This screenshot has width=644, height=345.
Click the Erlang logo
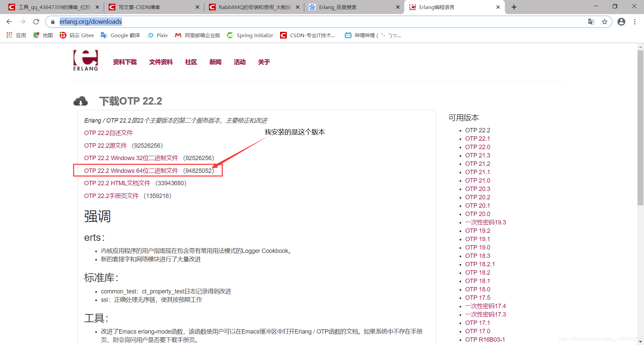(86, 60)
